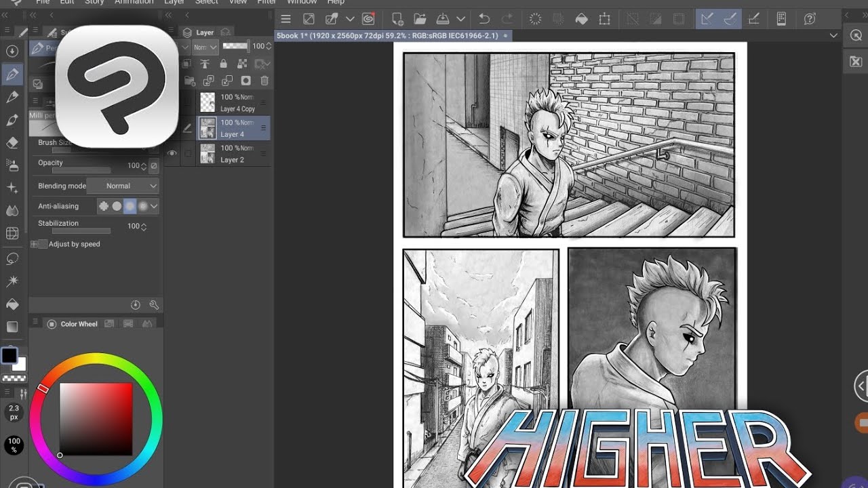Select the Brush tool in the left toolbar

12,121
